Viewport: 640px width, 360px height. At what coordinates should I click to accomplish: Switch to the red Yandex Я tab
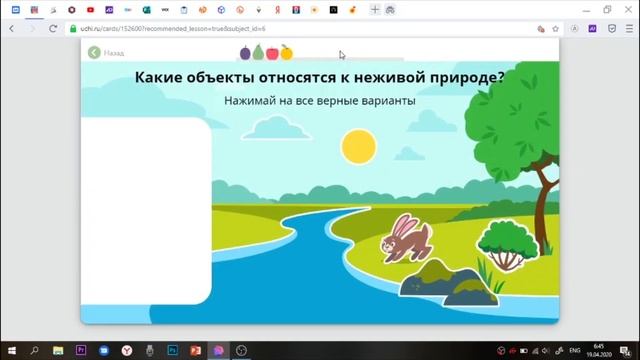[x=278, y=10]
